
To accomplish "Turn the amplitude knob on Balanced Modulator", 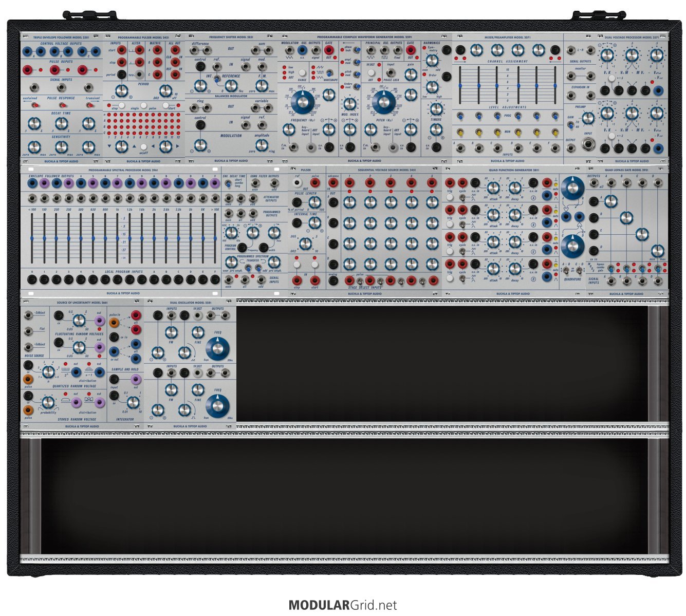I will pos(262,146).
